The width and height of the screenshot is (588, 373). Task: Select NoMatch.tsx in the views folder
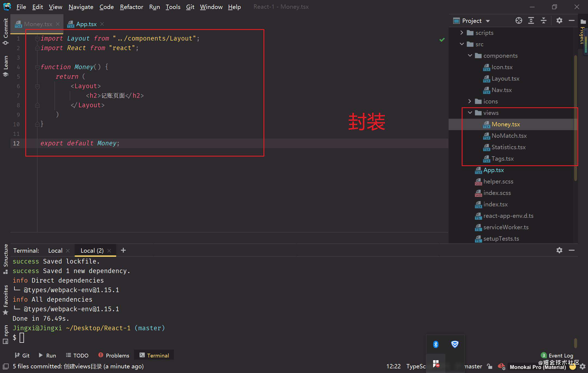(x=509, y=136)
